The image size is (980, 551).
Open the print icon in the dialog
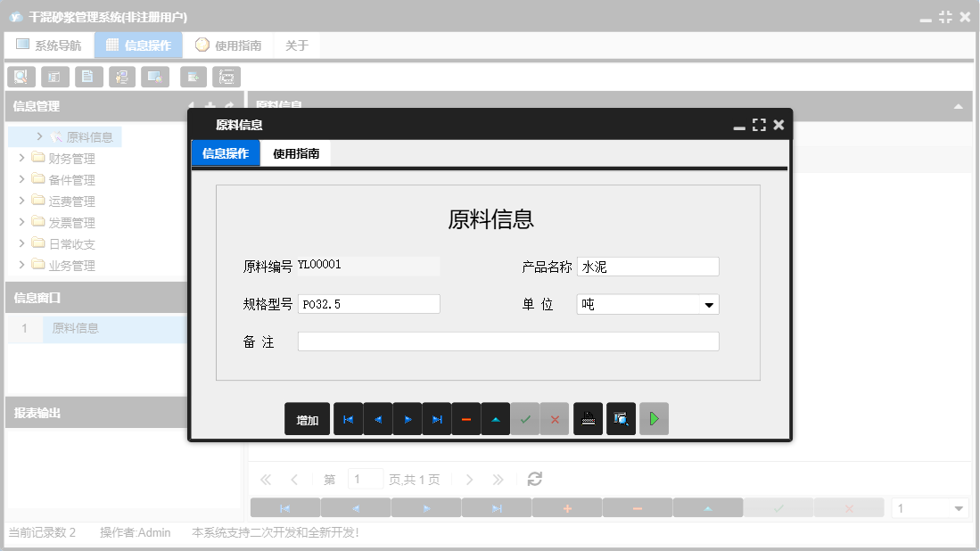point(588,418)
